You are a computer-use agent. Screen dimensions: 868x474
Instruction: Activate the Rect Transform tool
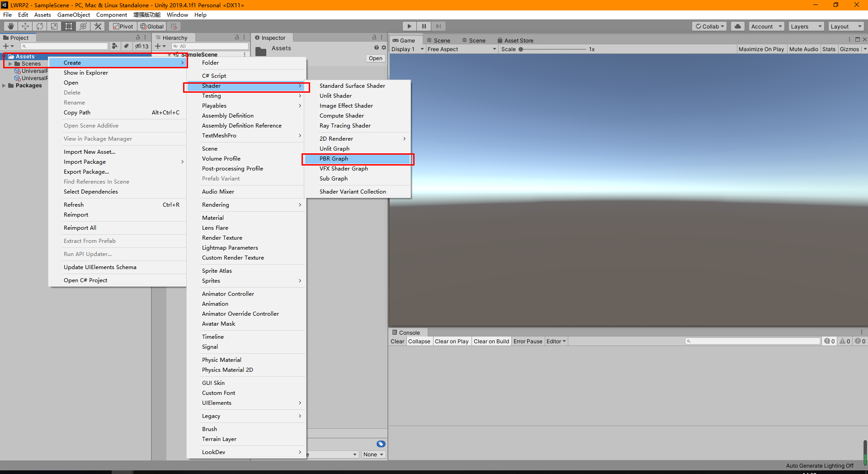69,26
